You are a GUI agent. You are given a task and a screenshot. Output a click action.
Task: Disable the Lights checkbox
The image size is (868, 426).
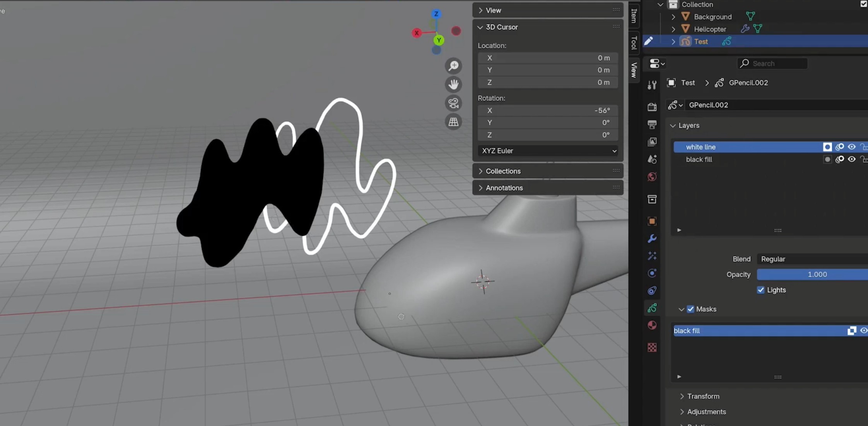760,290
